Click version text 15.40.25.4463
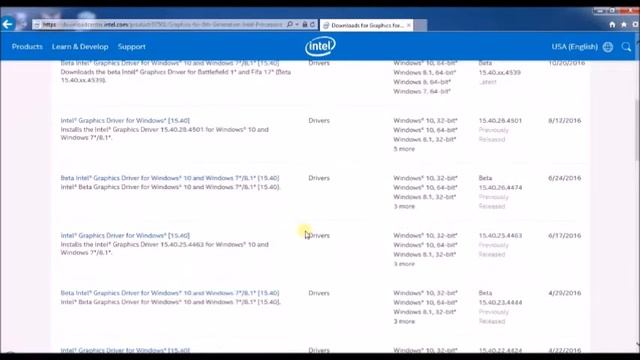This screenshot has height=360, width=640. (x=500, y=236)
